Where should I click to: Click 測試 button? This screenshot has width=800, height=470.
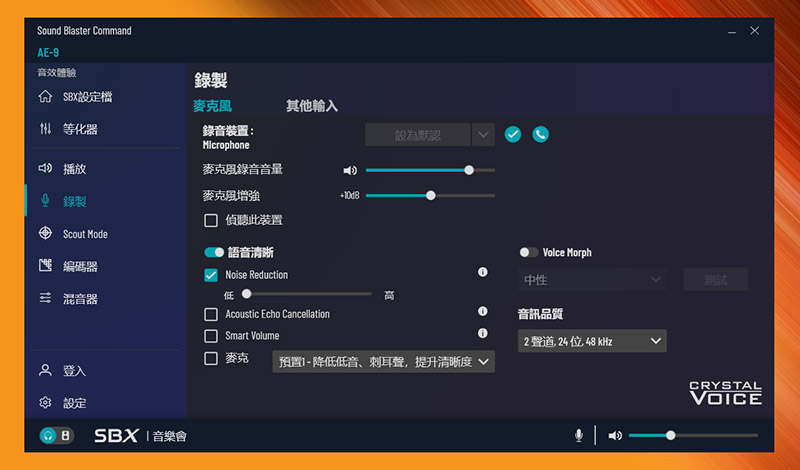click(715, 280)
